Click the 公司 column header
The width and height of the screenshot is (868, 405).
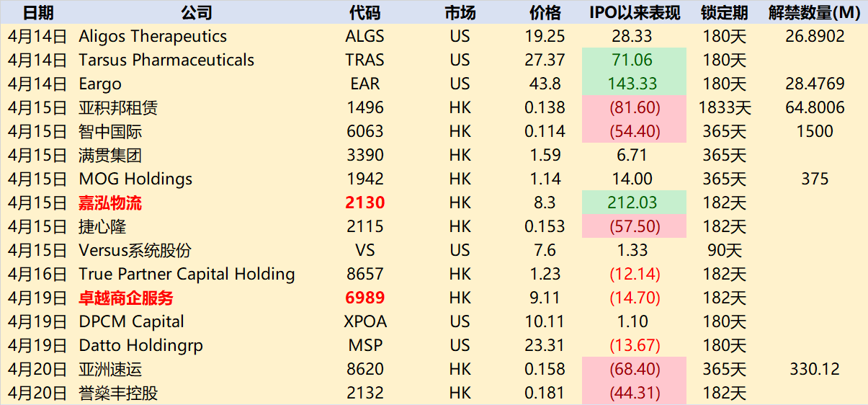(x=196, y=12)
